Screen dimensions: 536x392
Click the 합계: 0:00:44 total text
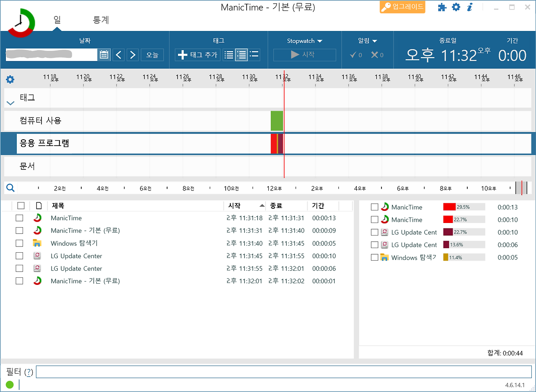505,353
